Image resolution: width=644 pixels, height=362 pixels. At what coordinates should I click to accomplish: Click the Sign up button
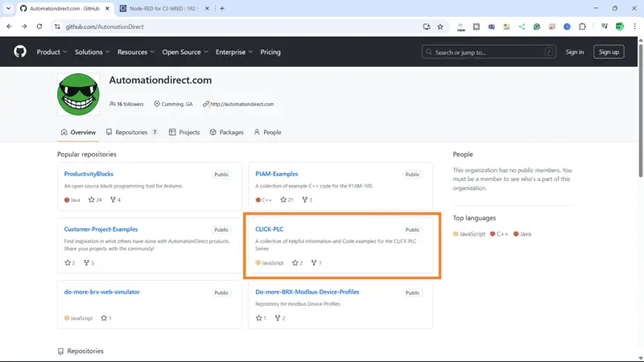click(609, 52)
